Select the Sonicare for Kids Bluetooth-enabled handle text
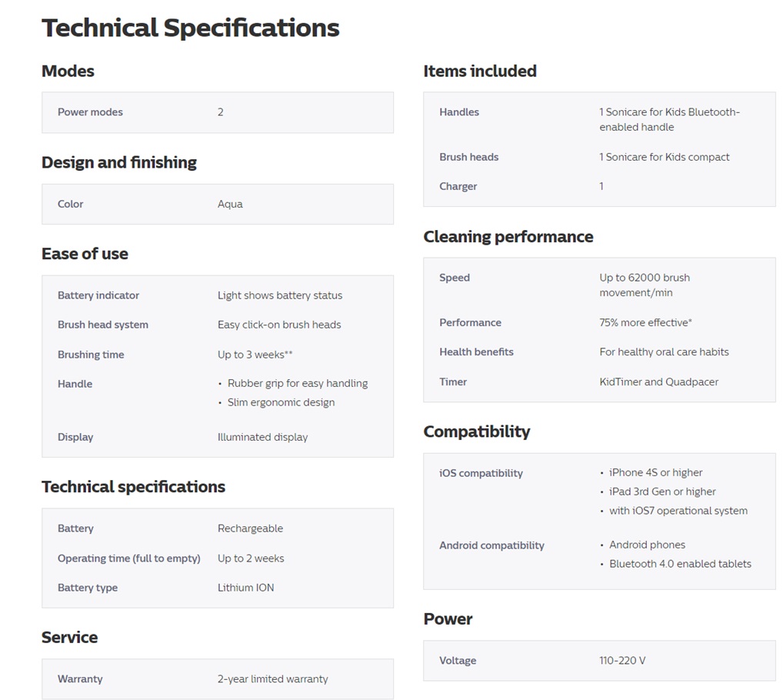 pyautogui.click(x=670, y=119)
